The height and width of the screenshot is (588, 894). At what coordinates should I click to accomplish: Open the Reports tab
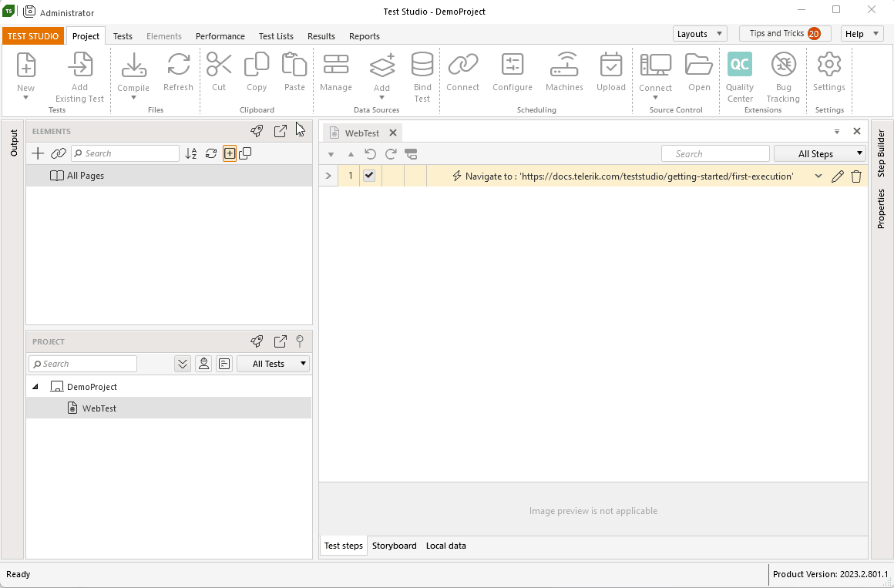(x=365, y=36)
